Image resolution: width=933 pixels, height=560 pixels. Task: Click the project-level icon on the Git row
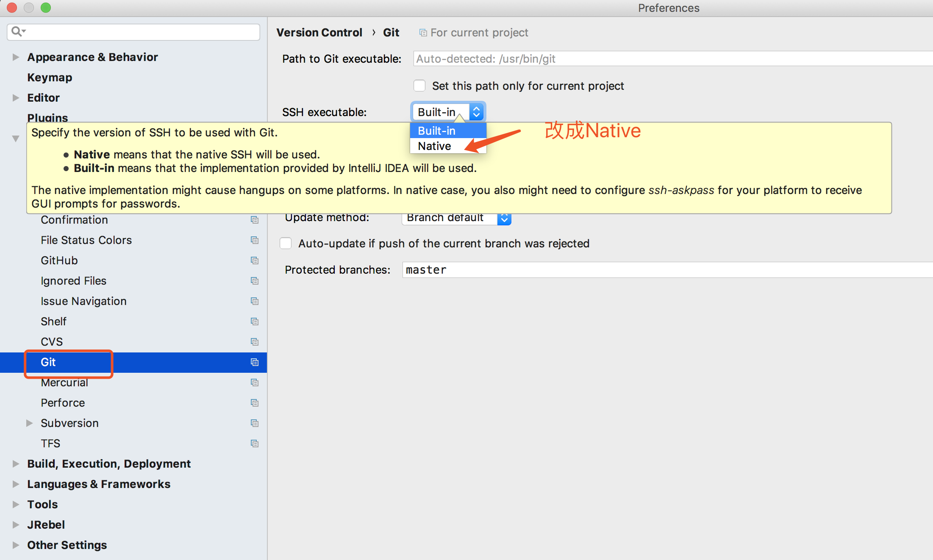click(x=255, y=362)
